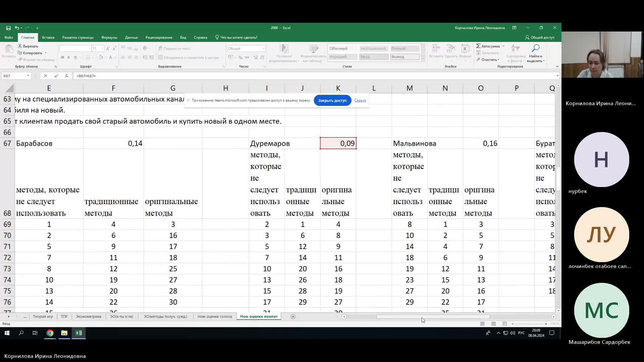This screenshot has height=362, width=644.
Task: Click the Format as Table icon
Action: 314,49
